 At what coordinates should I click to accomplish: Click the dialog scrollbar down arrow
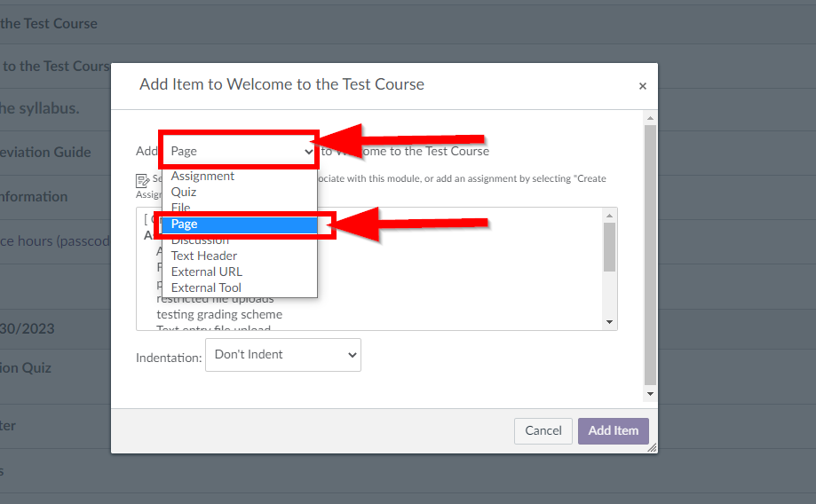click(650, 394)
